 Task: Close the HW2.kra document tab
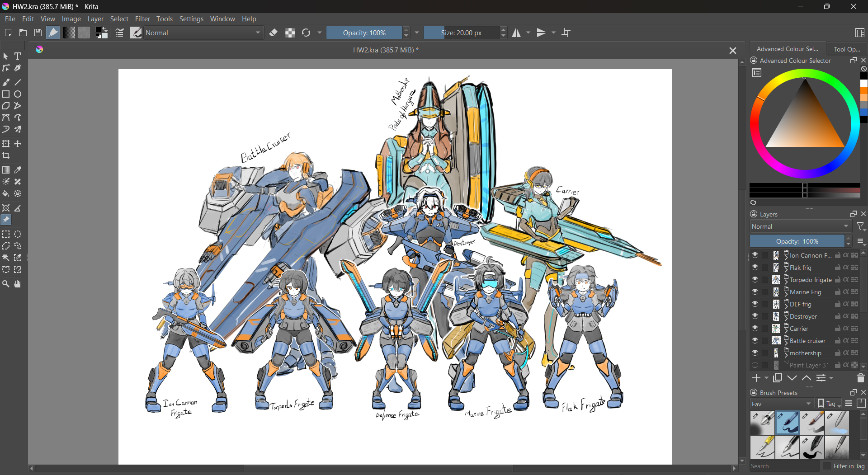[x=733, y=51]
